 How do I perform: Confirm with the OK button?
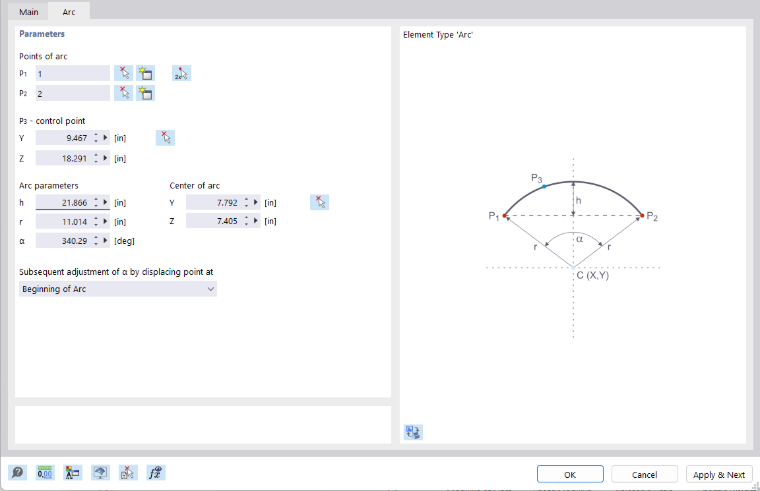(x=570, y=475)
